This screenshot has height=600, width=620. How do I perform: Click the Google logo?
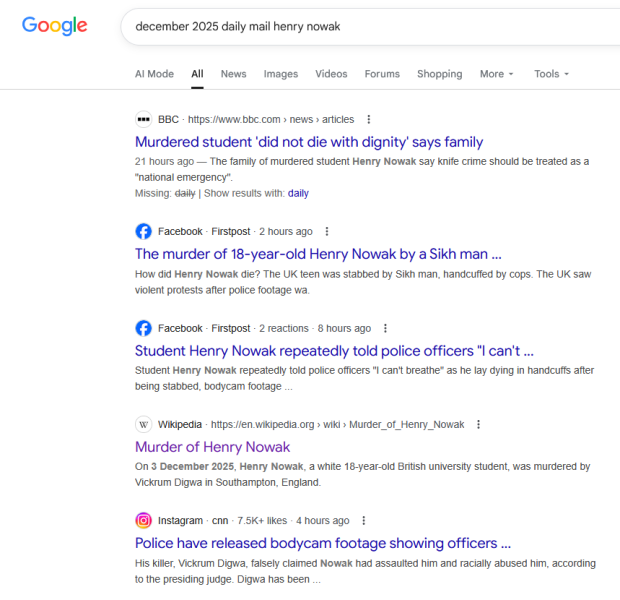point(55,26)
